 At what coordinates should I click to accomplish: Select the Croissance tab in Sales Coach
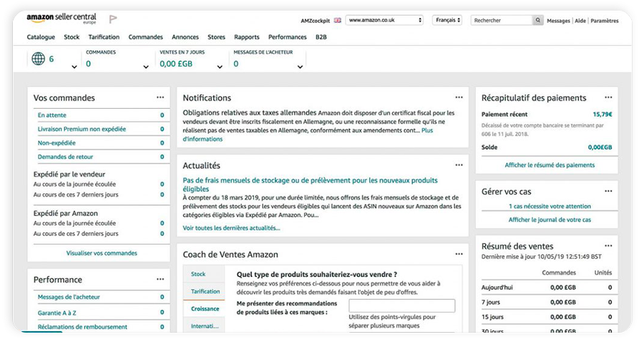[204, 309]
